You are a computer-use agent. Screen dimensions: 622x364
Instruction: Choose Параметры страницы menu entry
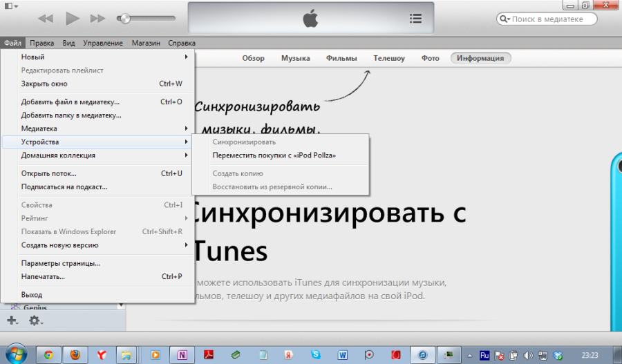coord(97,263)
